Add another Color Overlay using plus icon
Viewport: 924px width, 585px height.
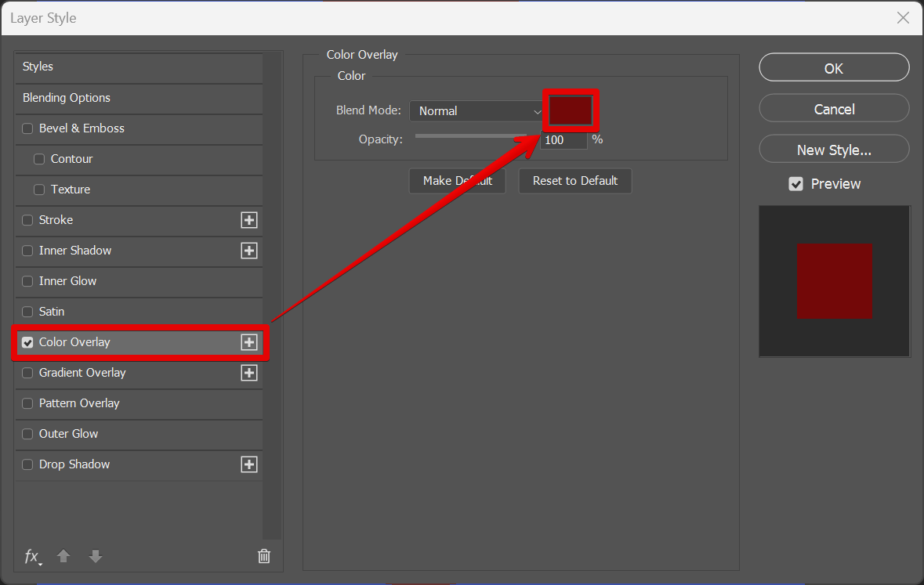248,342
